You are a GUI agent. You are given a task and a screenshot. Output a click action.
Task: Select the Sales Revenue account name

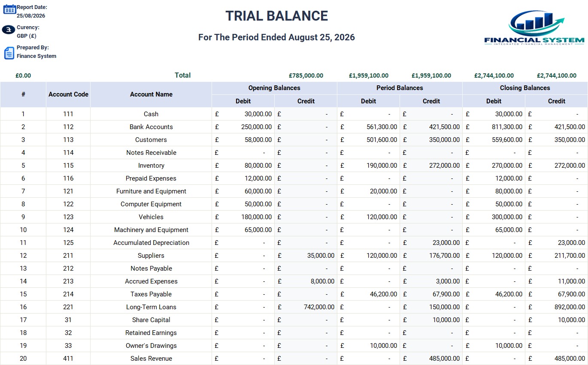151,359
